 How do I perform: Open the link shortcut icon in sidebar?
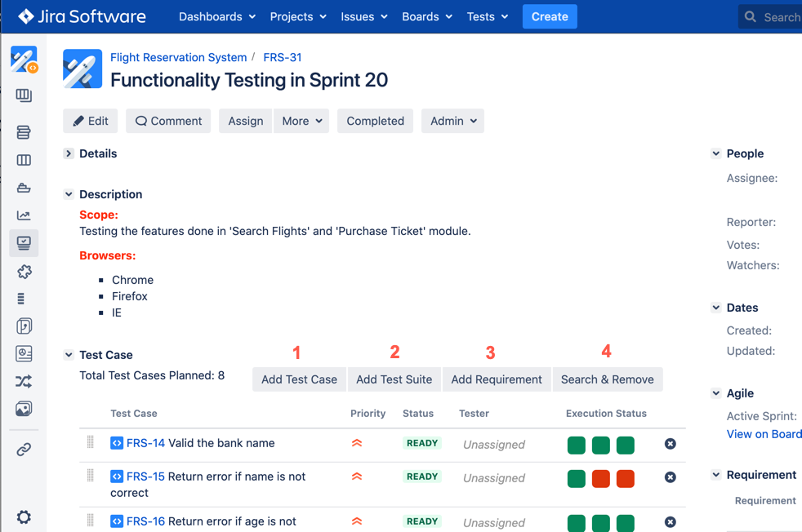tap(24, 450)
